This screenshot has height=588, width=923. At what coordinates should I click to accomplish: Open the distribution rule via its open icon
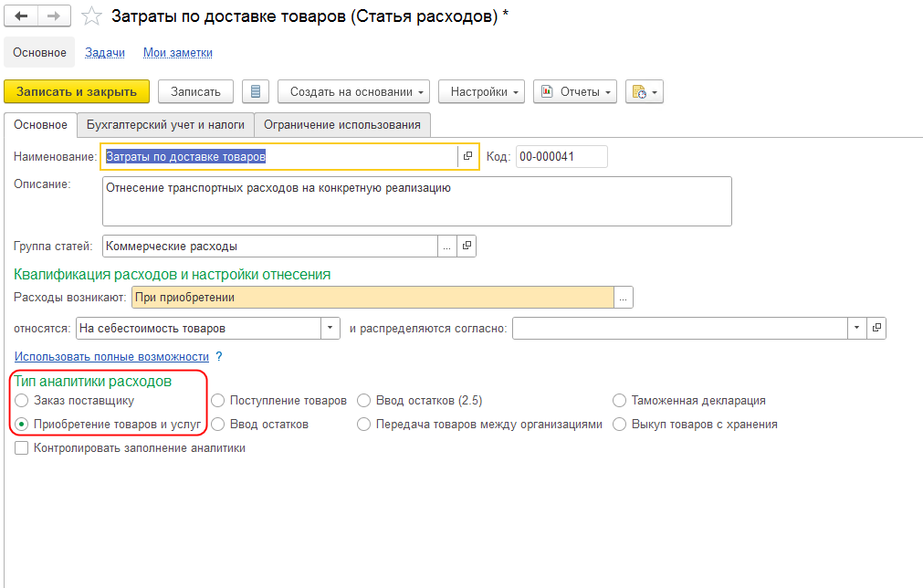pyautogui.click(x=876, y=328)
